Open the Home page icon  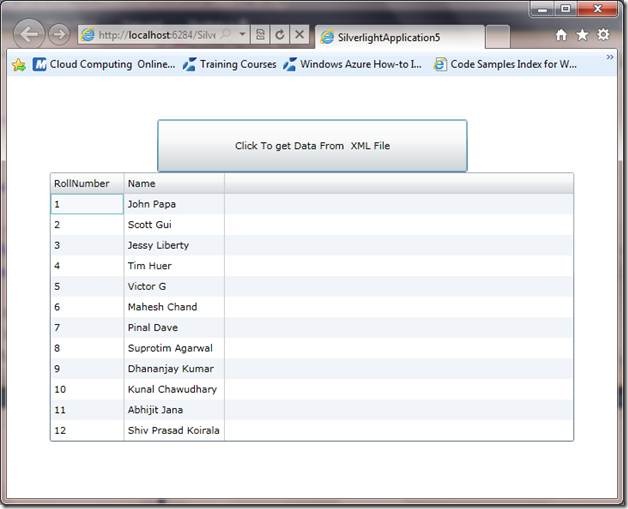point(561,35)
